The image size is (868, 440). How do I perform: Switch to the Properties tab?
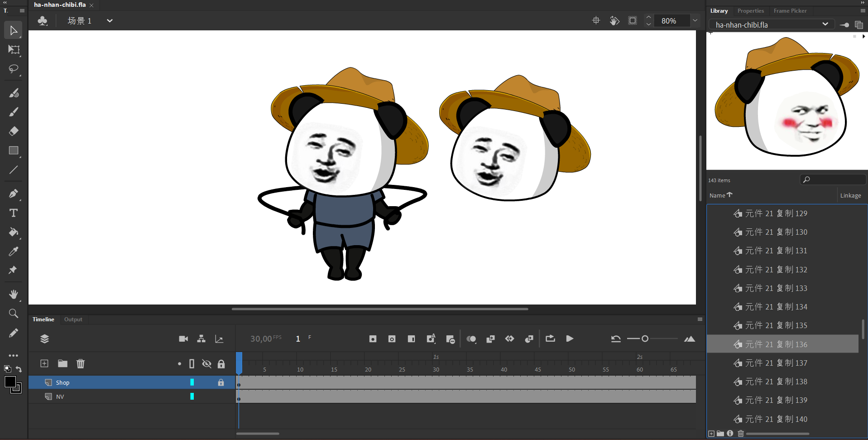click(x=750, y=11)
